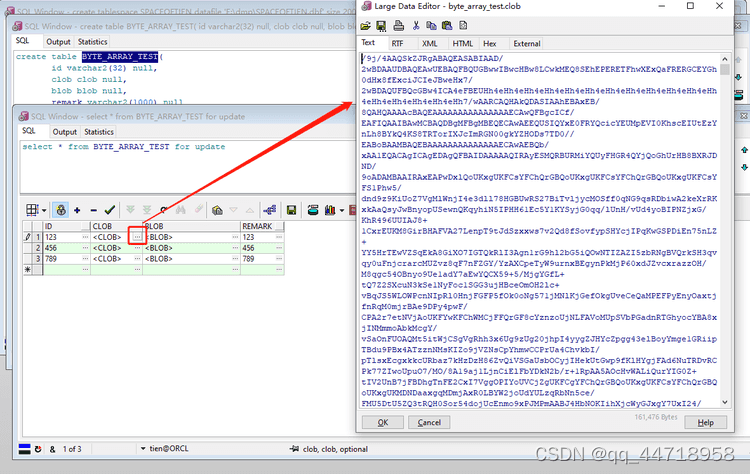
Task: Toggle the edit data lock icon
Action: pos(61,210)
